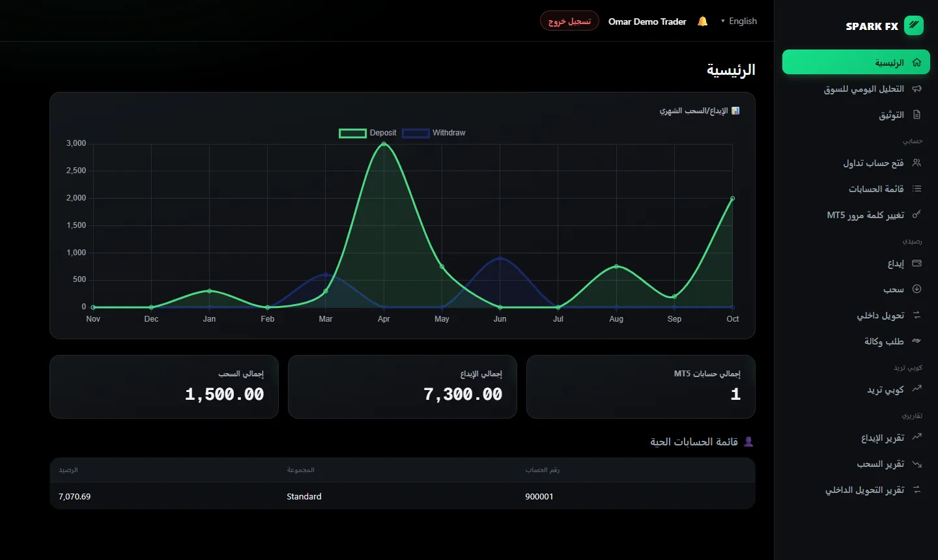Open the إيداع menu item
This screenshot has width=938, height=560.
pos(856,263)
